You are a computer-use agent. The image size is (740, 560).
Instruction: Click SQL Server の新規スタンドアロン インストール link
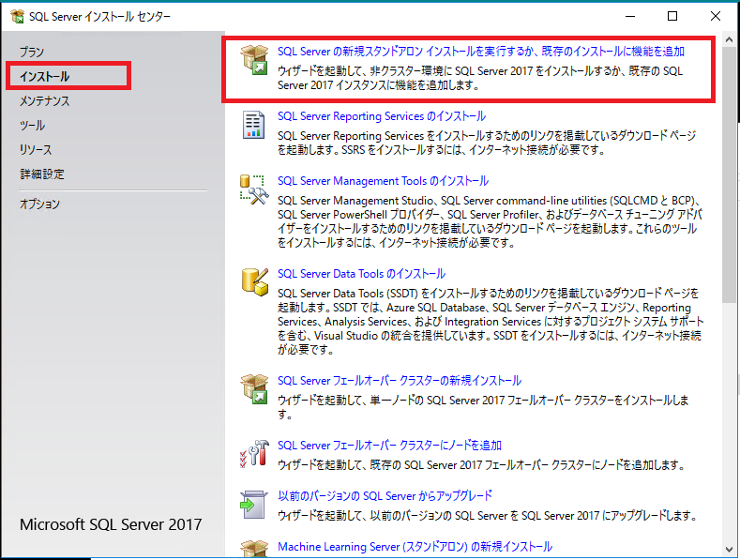(481, 52)
